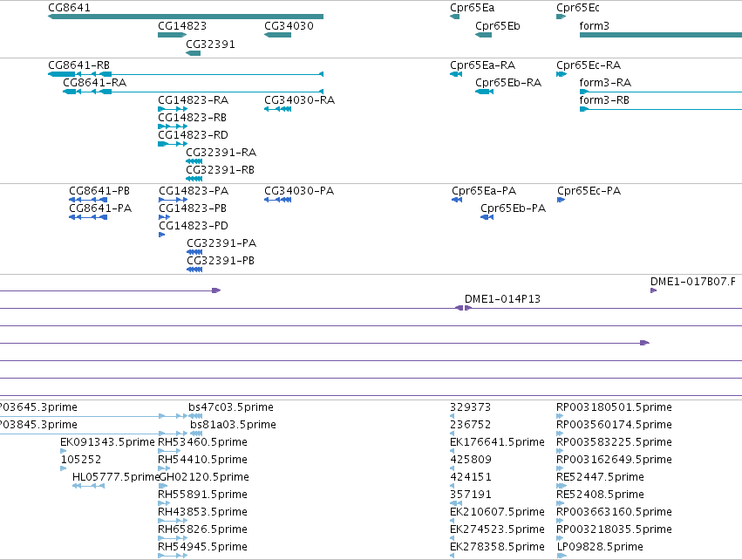Click EST HL05777.5prime
Viewport: 742px width, 560px height.
point(88,486)
